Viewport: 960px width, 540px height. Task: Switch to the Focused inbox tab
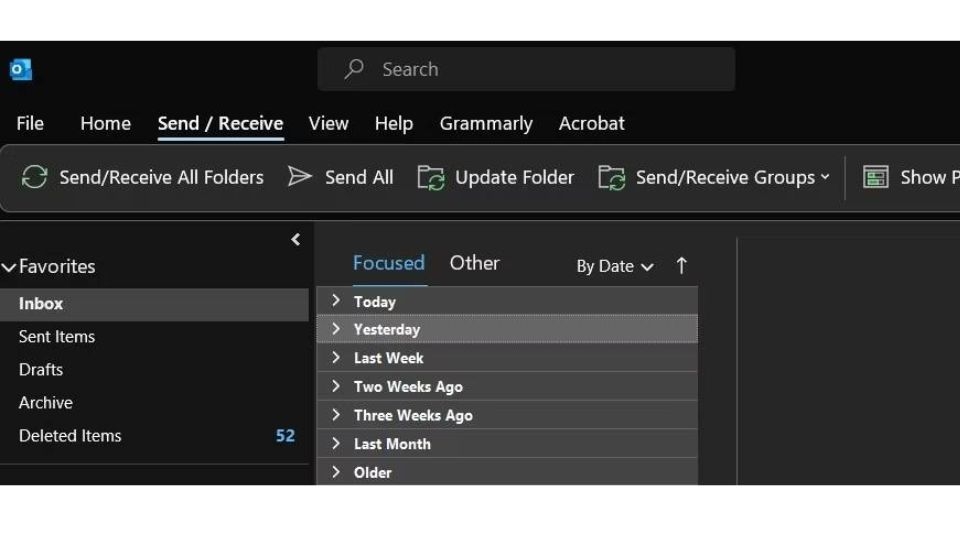(x=389, y=263)
